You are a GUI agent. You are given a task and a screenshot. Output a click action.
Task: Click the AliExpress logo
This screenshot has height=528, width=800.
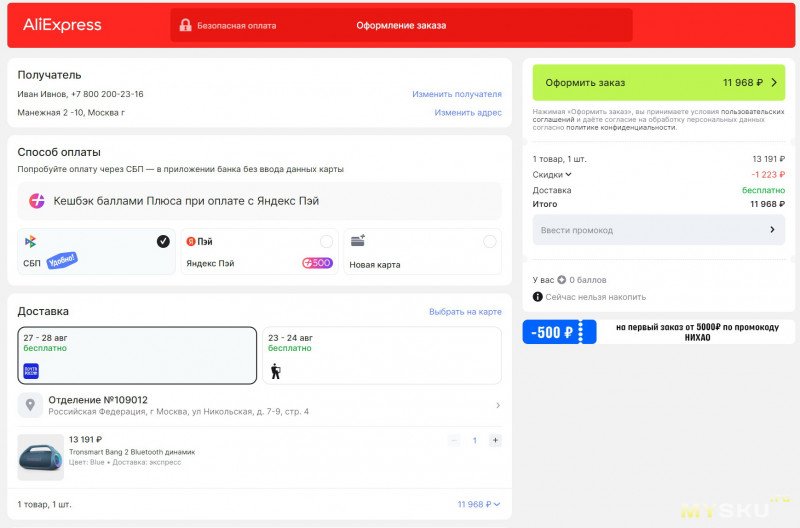tap(62, 25)
